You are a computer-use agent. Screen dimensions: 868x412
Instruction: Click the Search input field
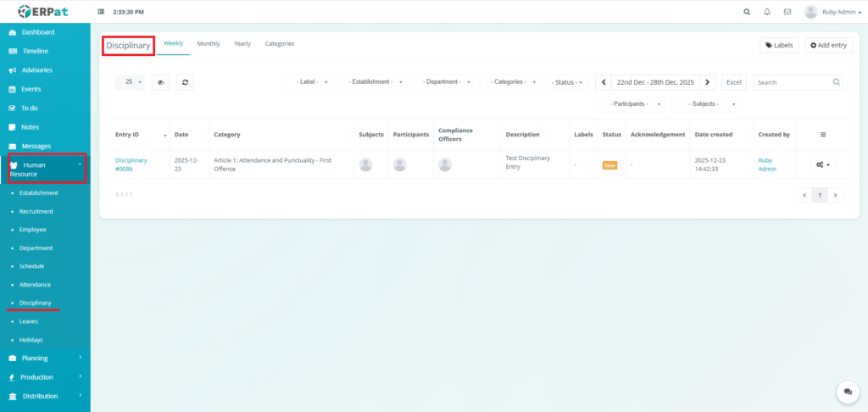pos(793,82)
